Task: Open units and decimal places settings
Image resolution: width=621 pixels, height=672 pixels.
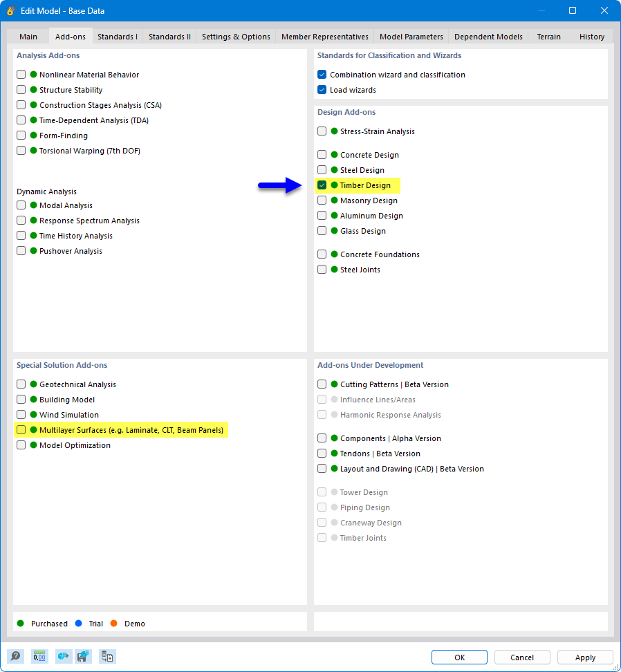Action: pyautogui.click(x=39, y=656)
